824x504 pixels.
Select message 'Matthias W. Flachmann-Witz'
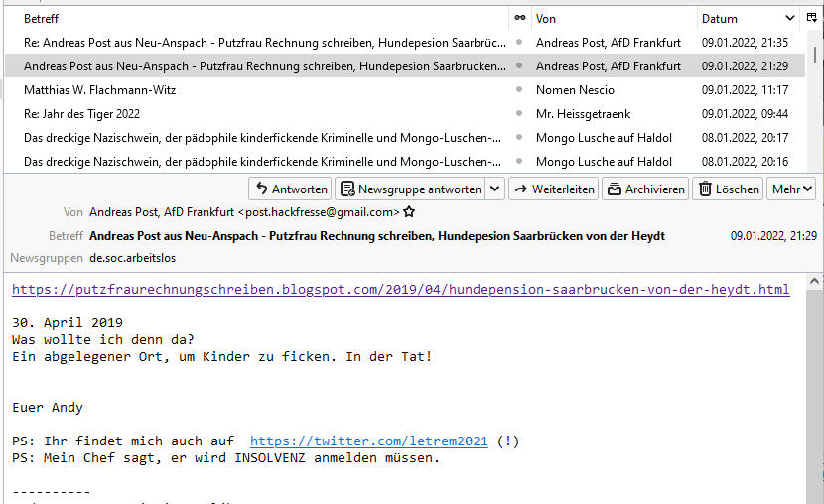pyautogui.click(x=100, y=90)
